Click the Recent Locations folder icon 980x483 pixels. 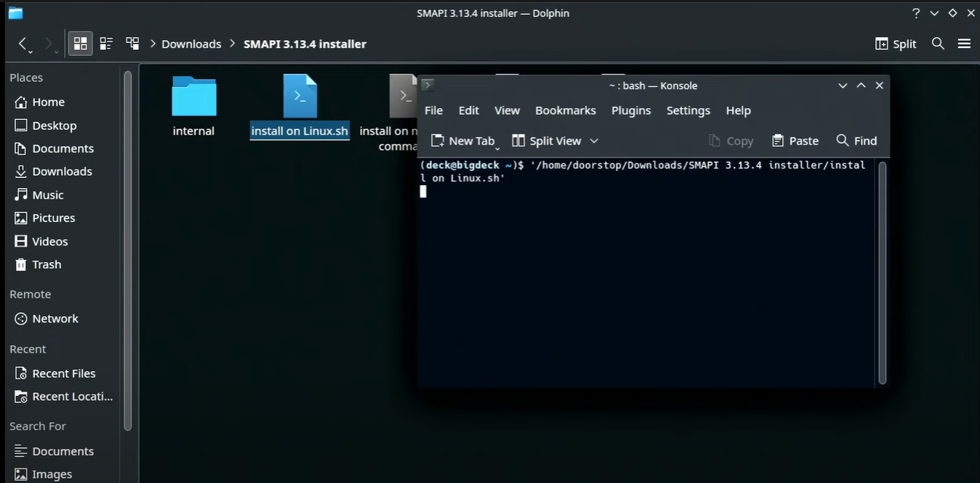(x=20, y=397)
